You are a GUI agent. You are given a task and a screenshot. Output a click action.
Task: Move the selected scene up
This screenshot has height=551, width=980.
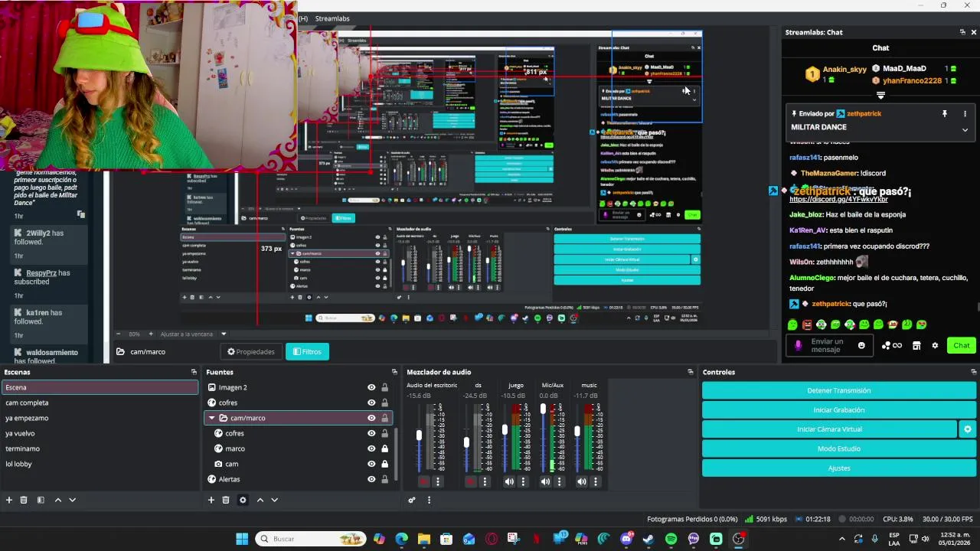[x=57, y=500]
